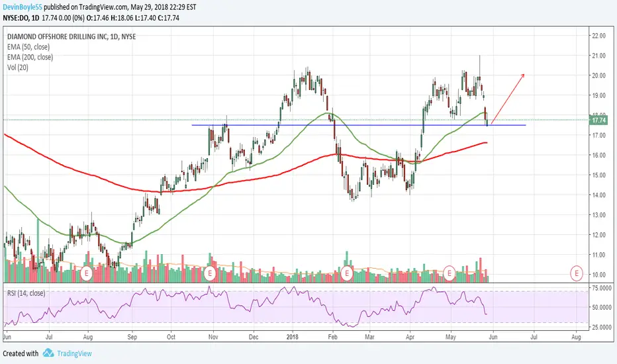
Task: Click the green 17.74 current price tag
Action: (x=598, y=120)
